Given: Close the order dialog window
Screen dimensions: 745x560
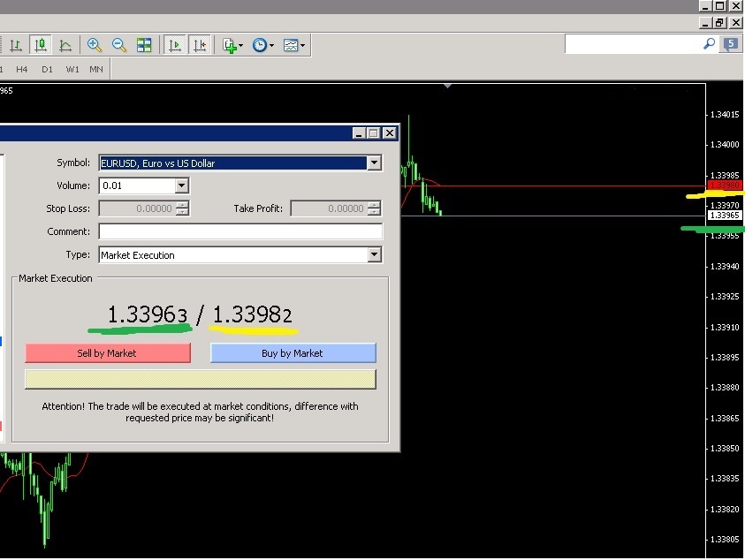Looking at the screenshot, I should point(390,133).
